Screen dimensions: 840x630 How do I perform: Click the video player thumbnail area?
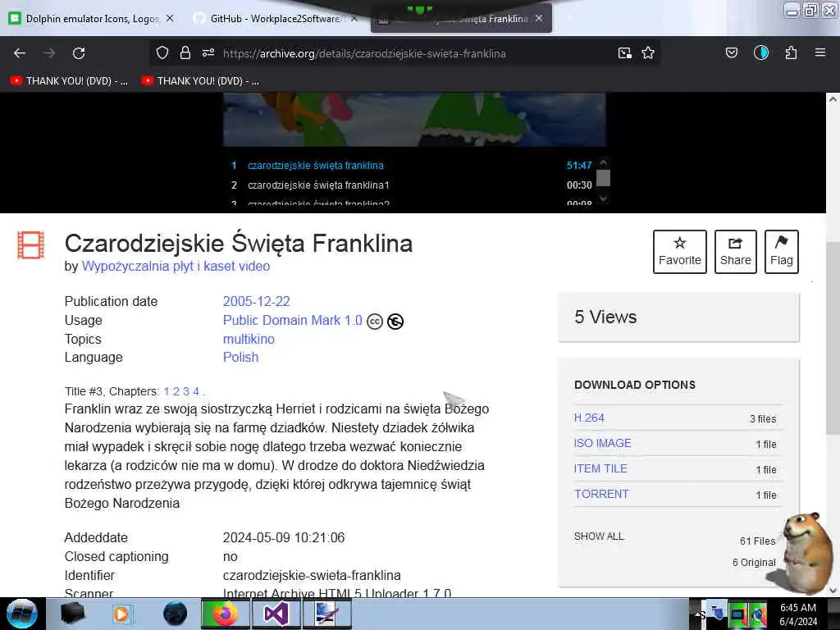coord(414,120)
